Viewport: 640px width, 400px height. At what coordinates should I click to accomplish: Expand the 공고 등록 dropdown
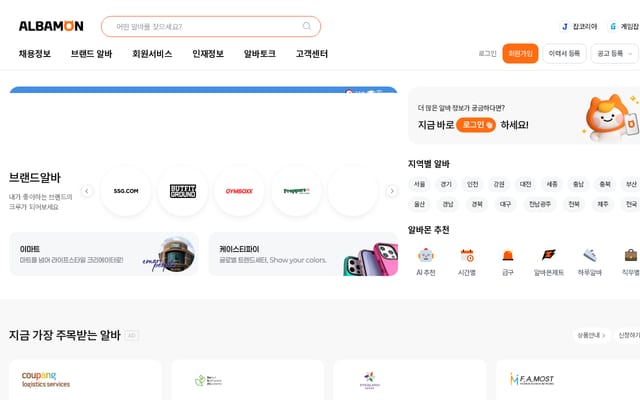615,53
